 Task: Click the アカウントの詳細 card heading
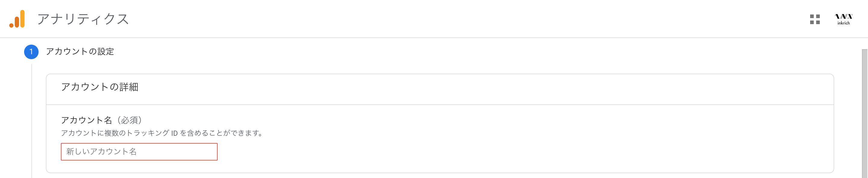(100, 87)
